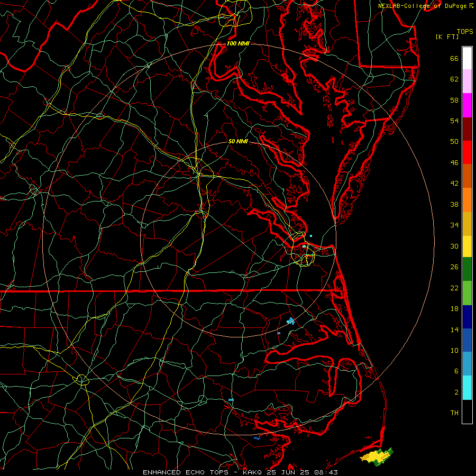Click the '26' legend value
Viewport: 476px width, 476px height.
coord(454,267)
